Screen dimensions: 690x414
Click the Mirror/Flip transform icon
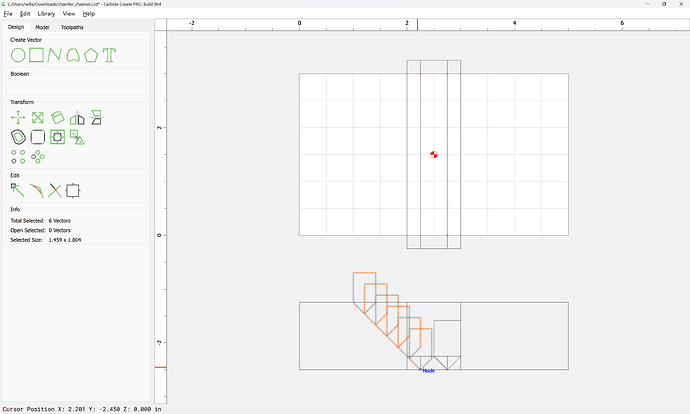[77, 118]
